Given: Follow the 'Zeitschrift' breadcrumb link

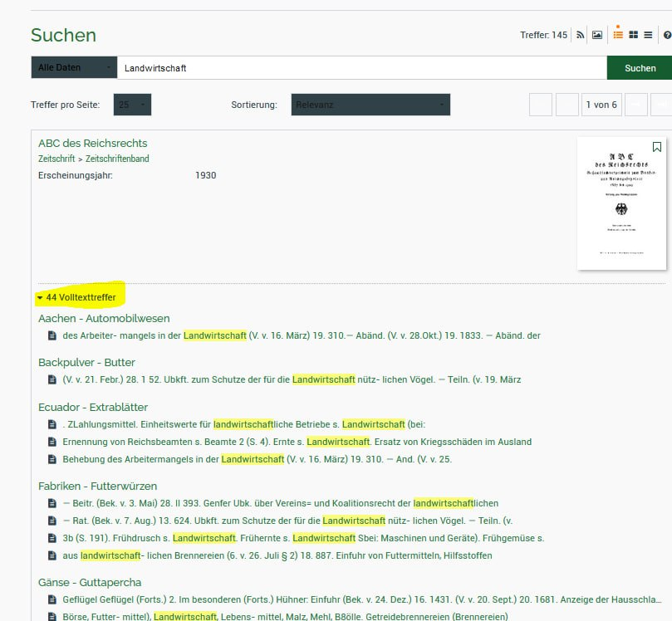Looking at the screenshot, I should tap(56, 159).
